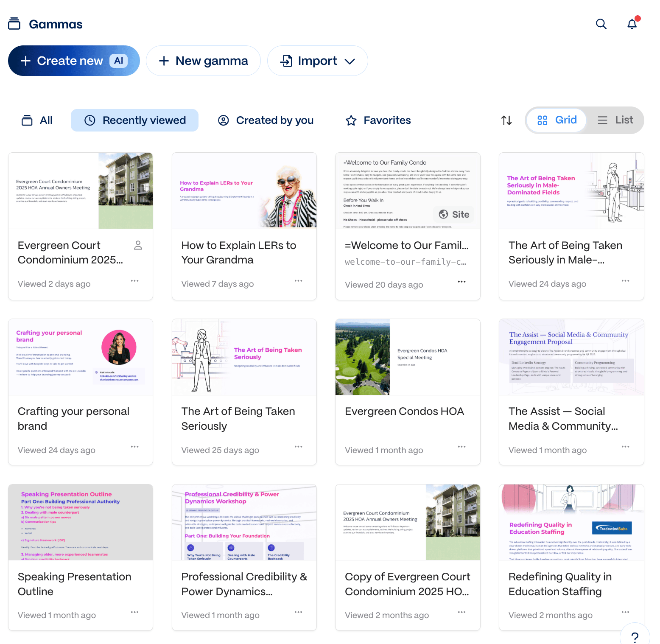Show All gammas tab

pos(37,120)
